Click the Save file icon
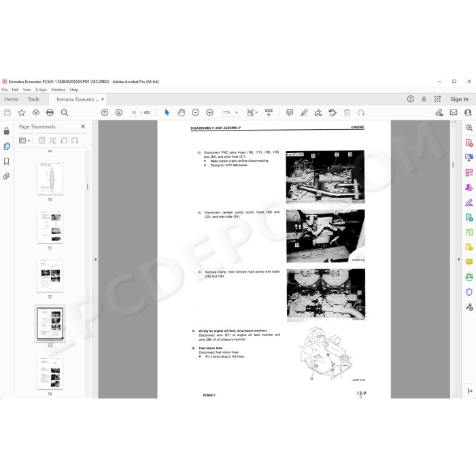The width and height of the screenshot is (476, 476). tap(7, 113)
